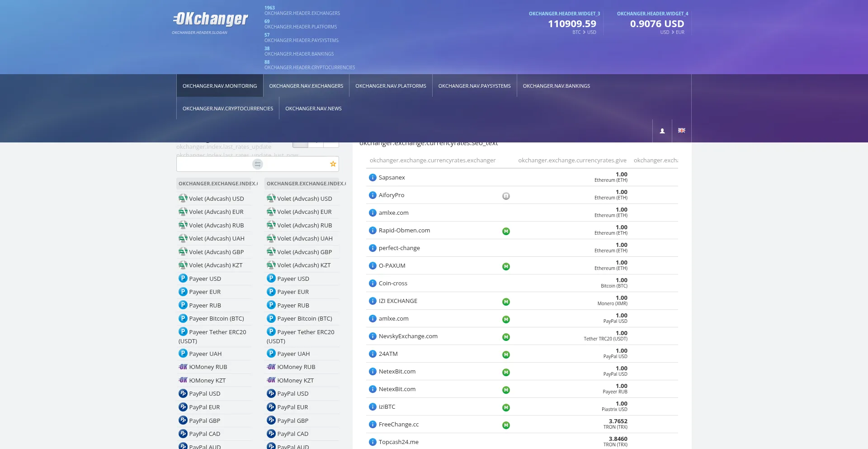The image size is (868, 449).
Task: Open the OKCHANGER.NAV.MONITORING tab
Action: 220,86
